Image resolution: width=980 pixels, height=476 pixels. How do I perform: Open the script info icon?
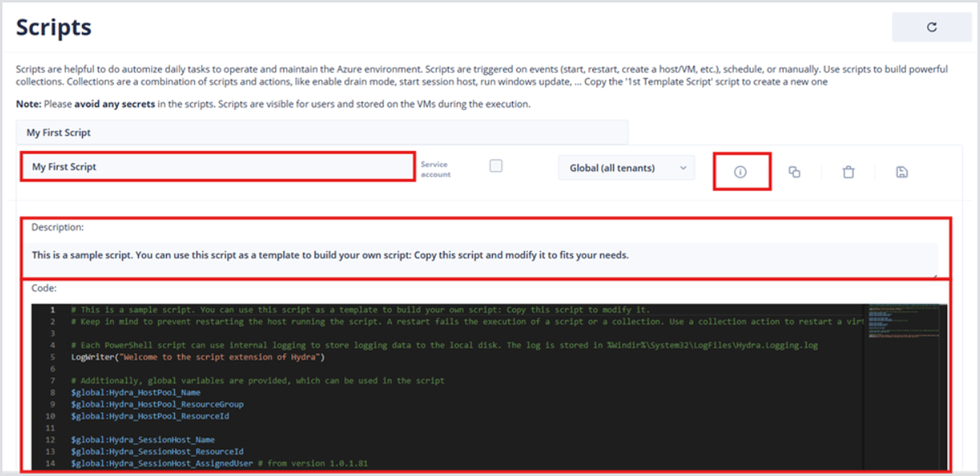[740, 172]
